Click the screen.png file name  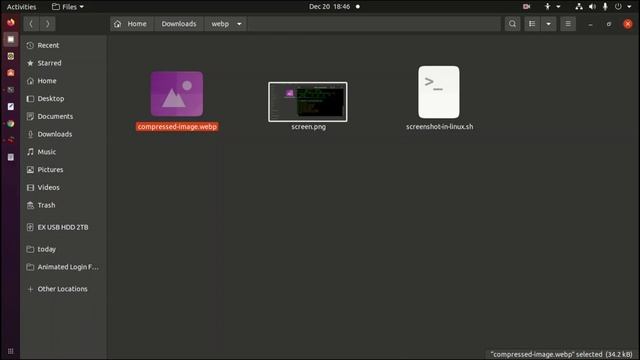click(309, 127)
